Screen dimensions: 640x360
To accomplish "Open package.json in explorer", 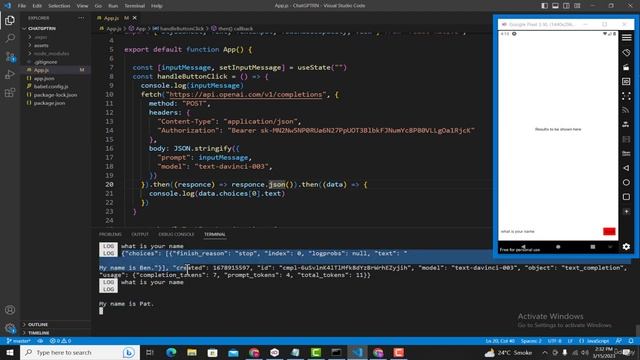I will pyautogui.click(x=49, y=103).
